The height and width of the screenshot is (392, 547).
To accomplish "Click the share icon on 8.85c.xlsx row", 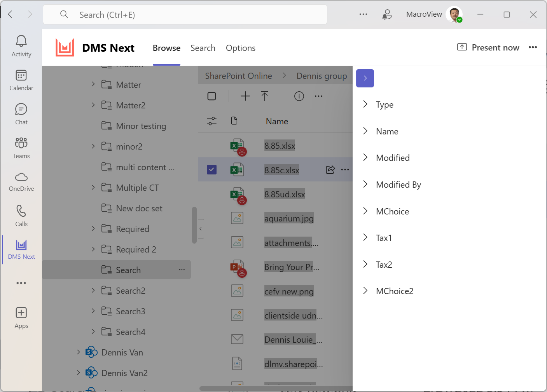I will [x=330, y=169].
